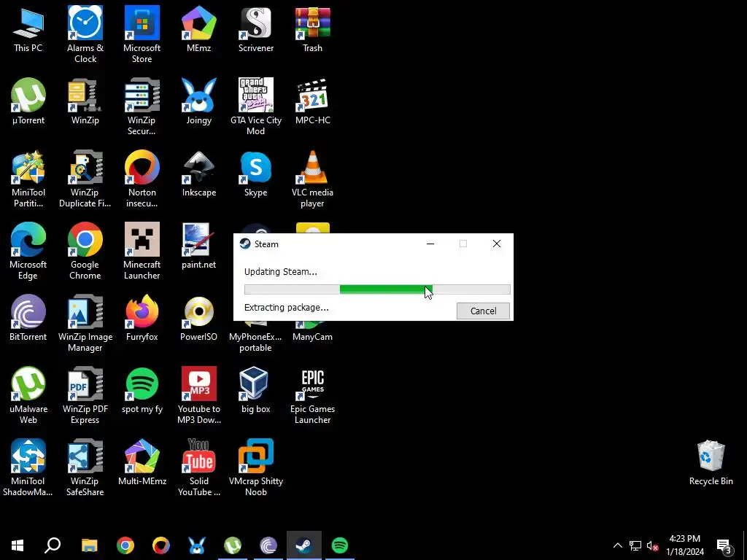Open the notification center icon

[724, 547]
